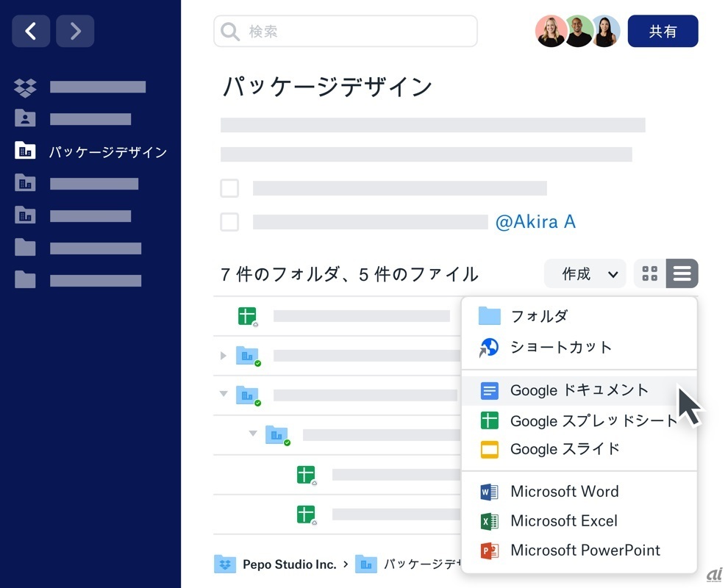Click the light blue folder icon in menu

[x=489, y=316]
